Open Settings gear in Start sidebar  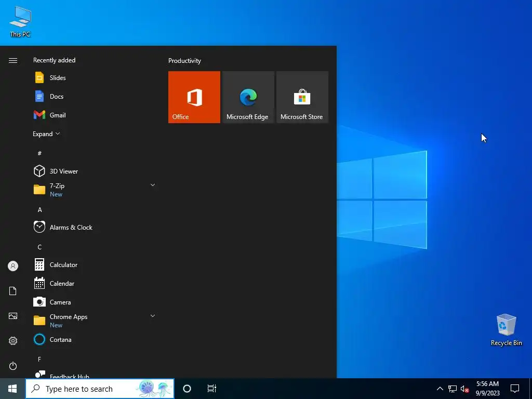13,341
